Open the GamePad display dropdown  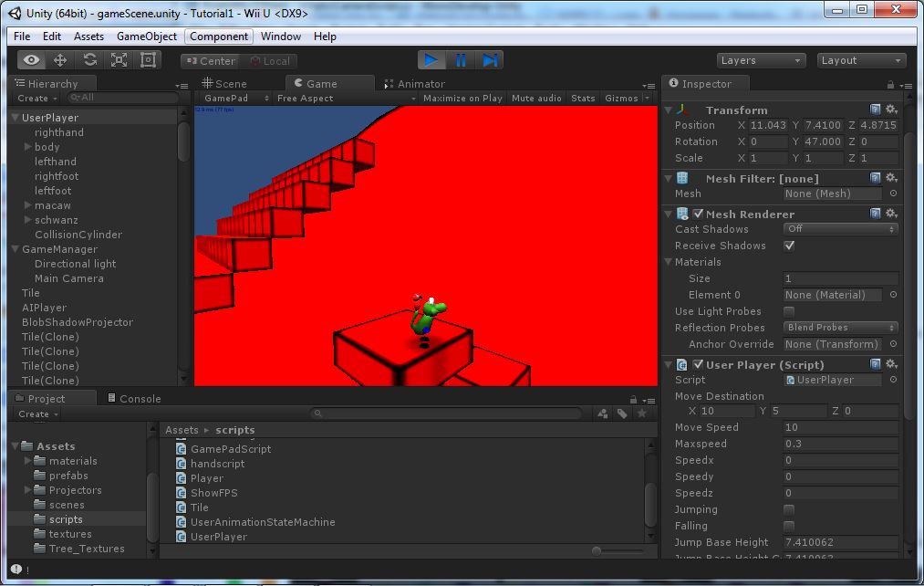pos(235,99)
